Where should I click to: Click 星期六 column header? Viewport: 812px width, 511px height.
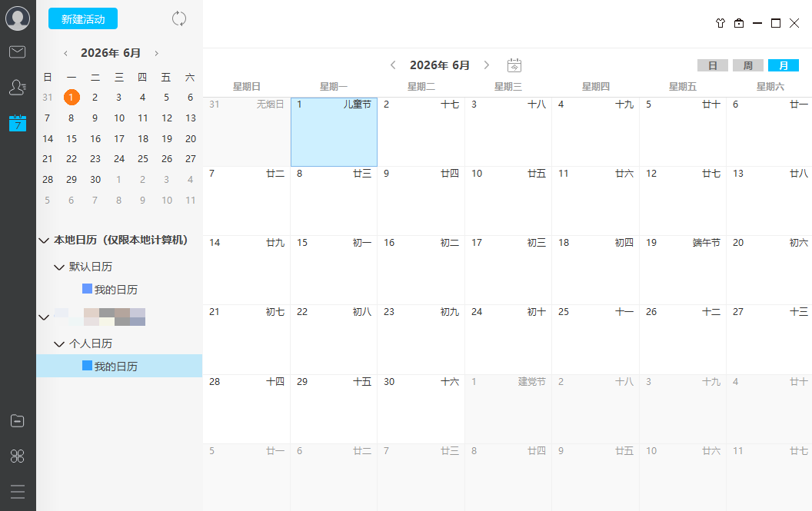770,87
